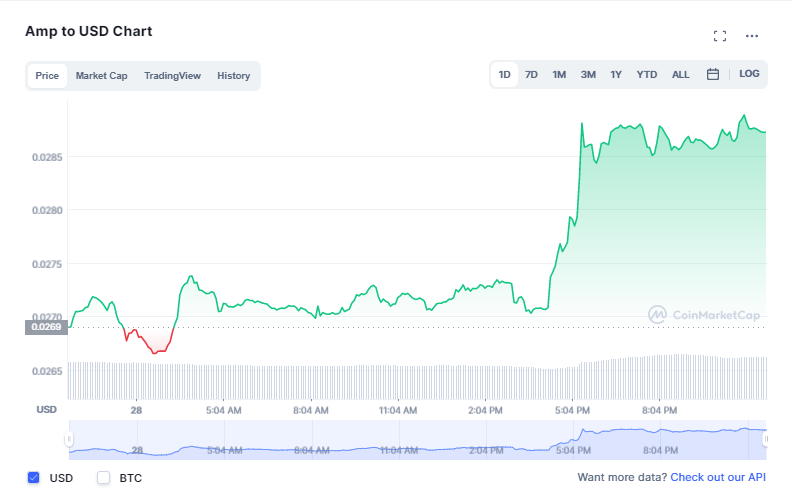Click the 2:04 PM label on time axis

485,411
